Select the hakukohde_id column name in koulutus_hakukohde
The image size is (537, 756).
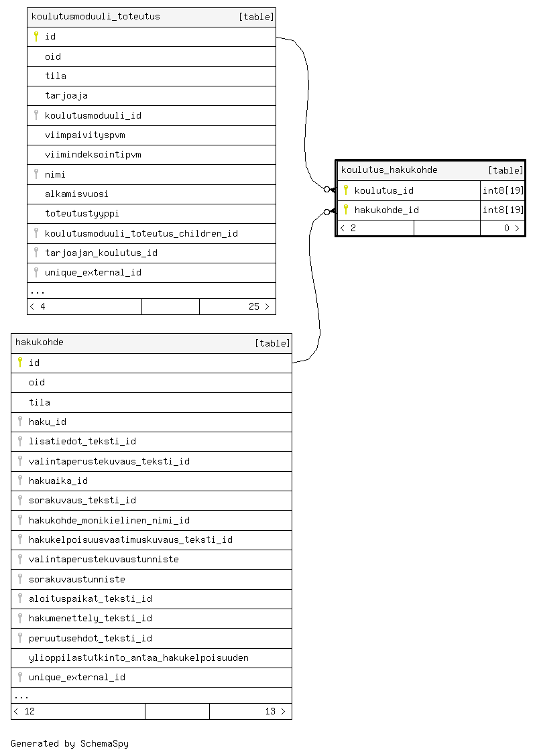point(387,210)
